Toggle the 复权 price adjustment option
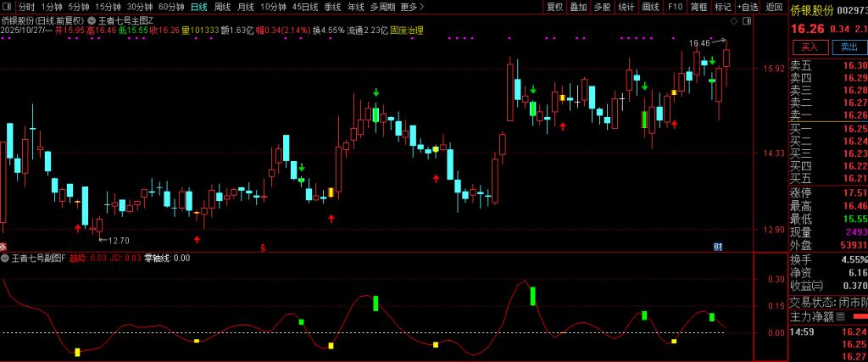The image size is (868, 362). (x=554, y=7)
